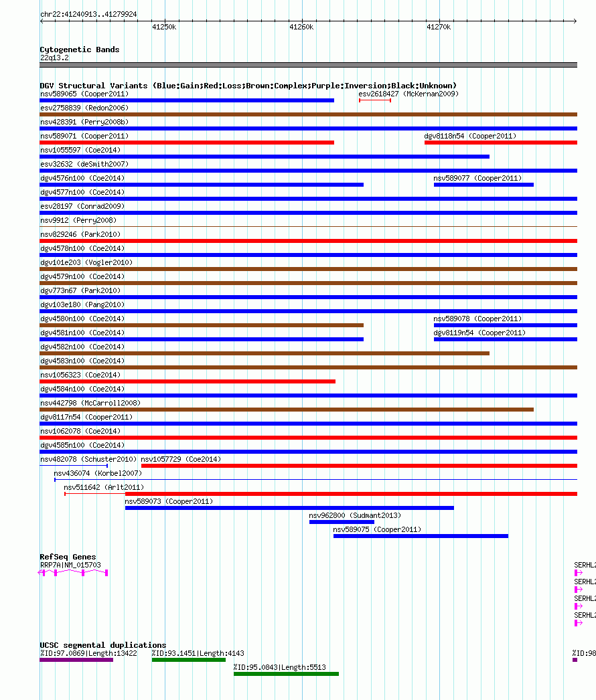
Task: Click the RRP7A|NM_015703 gene label
Action: 70,565
